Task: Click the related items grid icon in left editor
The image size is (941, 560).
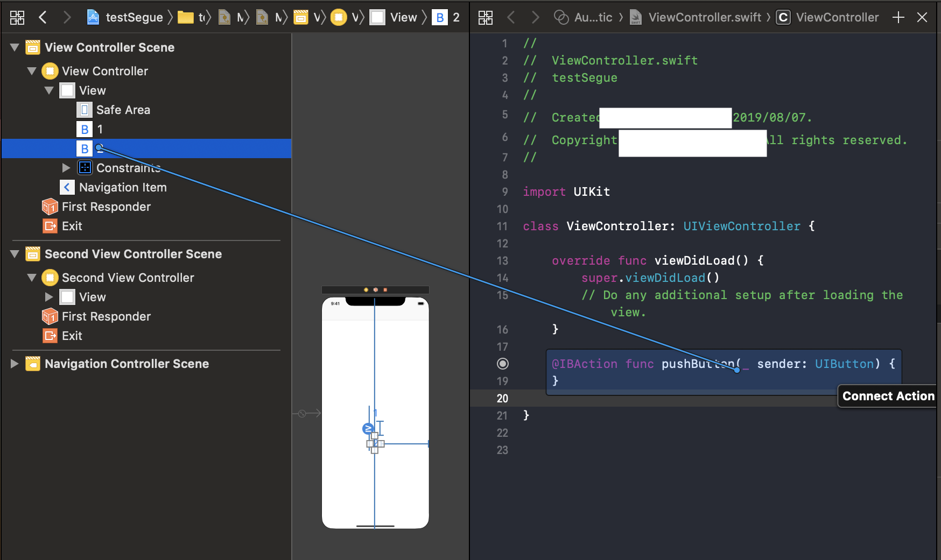Action: (x=17, y=18)
